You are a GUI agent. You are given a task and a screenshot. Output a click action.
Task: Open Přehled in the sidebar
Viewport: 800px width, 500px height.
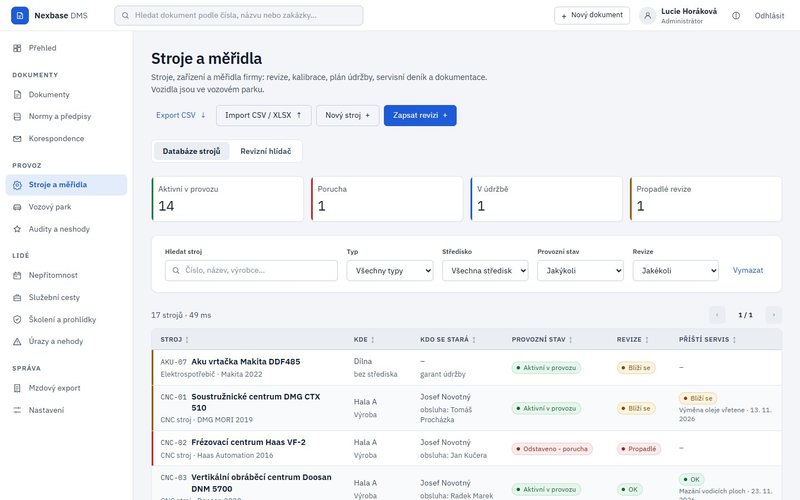click(x=66, y=48)
